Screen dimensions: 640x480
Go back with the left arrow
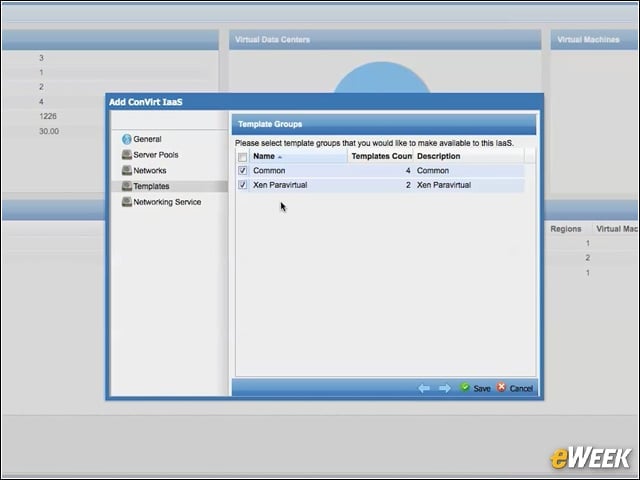[x=424, y=388]
